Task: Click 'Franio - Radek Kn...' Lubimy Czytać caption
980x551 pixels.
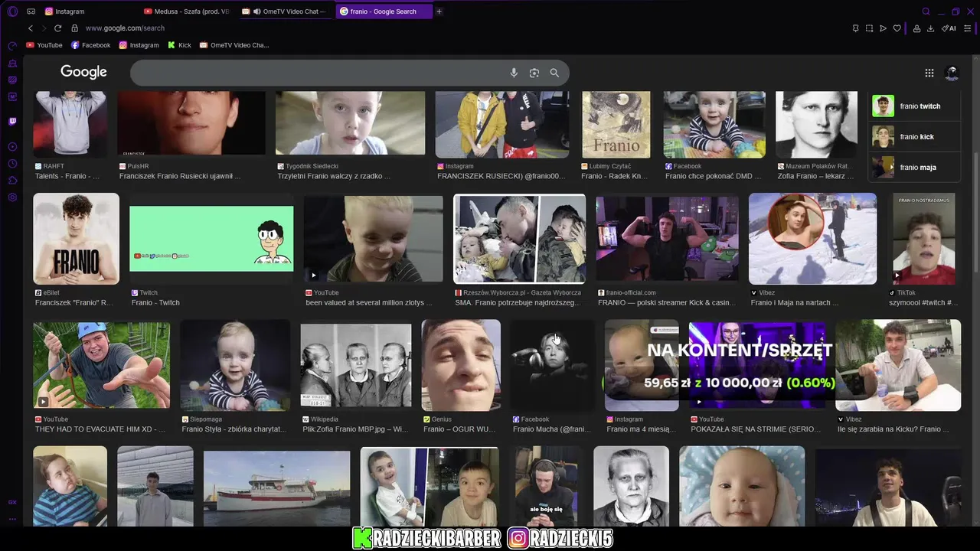Action: 614,176
